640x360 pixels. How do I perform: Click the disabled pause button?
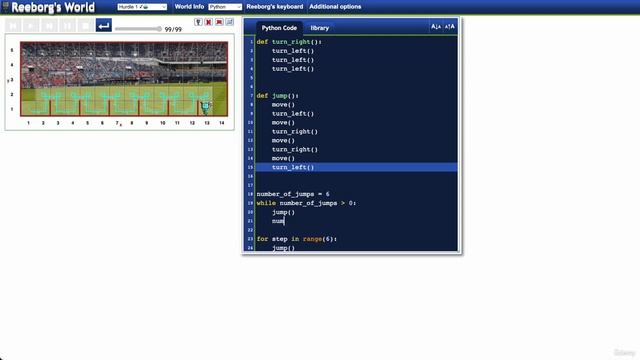(x=67, y=26)
